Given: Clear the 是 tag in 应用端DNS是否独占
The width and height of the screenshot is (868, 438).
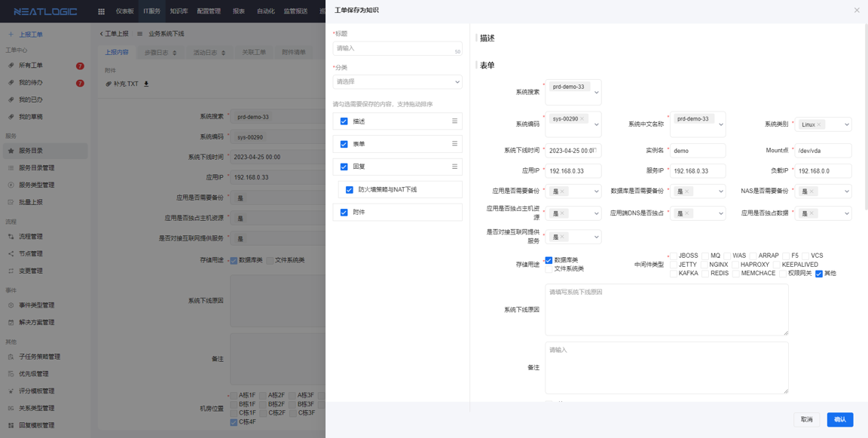Looking at the screenshot, I should (x=686, y=213).
